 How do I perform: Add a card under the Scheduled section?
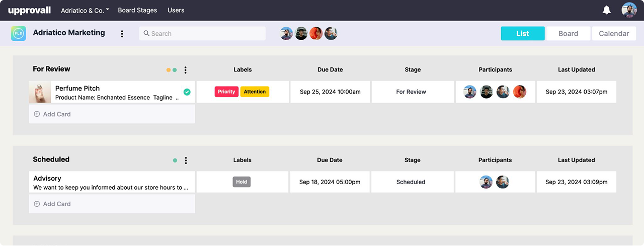pyautogui.click(x=56, y=204)
